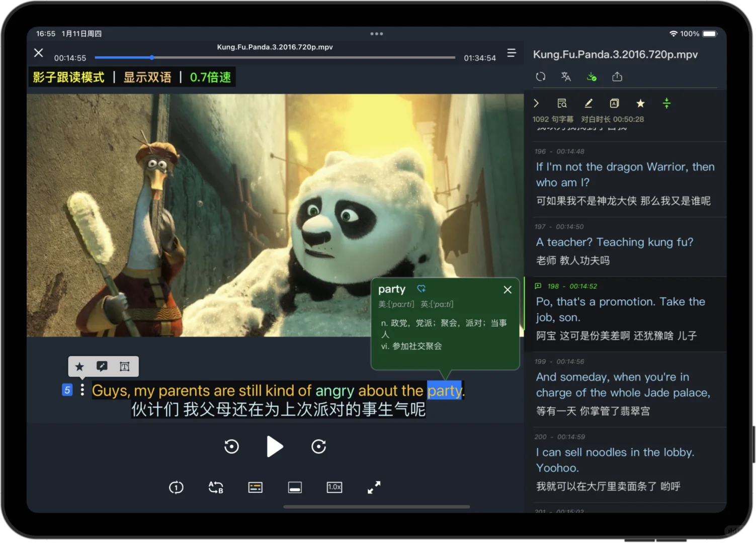Toggle the green auto-center subtitle icon
The height and width of the screenshot is (543, 756).
666,103
